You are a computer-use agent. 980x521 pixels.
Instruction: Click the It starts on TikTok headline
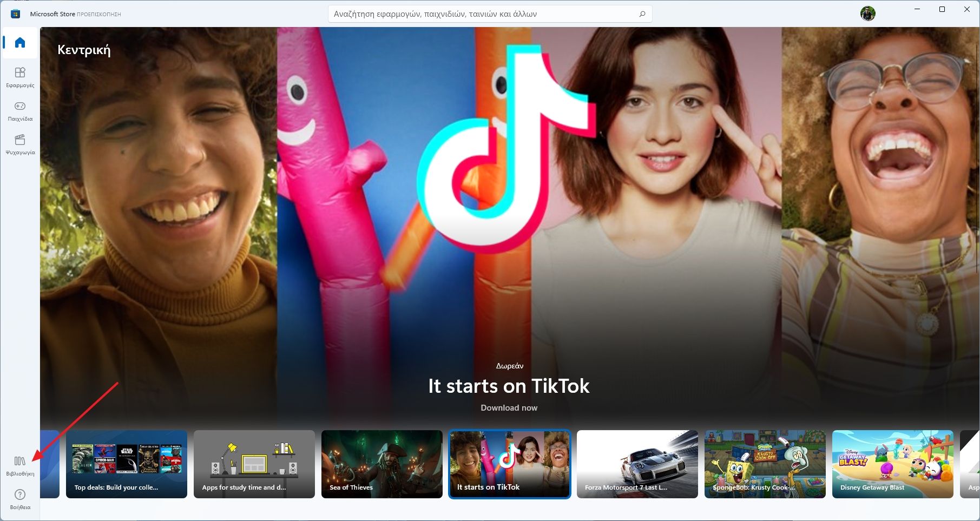509,386
